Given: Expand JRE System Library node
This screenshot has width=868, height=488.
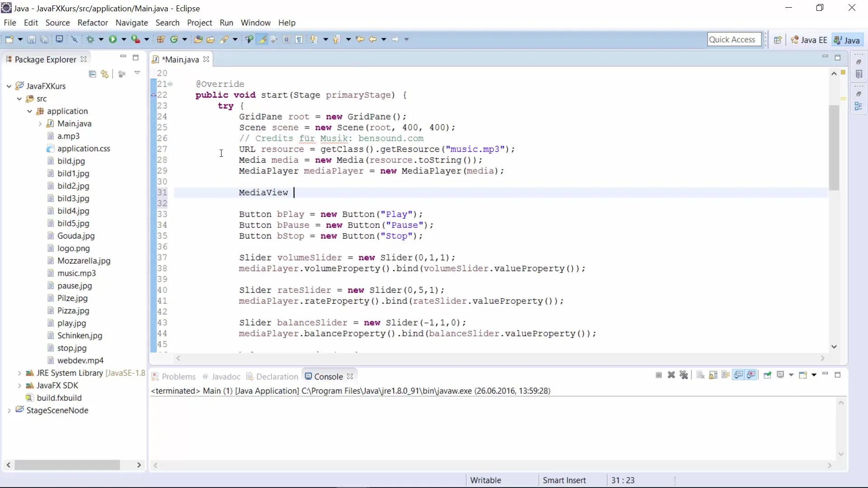Looking at the screenshot, I should click(x=19, y=373).
